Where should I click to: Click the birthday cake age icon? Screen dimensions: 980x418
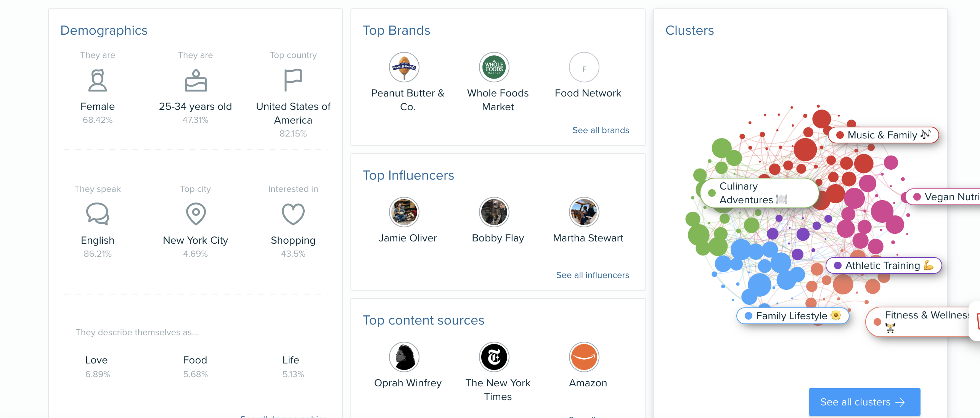pyautogui.click(x=196, y=80)
